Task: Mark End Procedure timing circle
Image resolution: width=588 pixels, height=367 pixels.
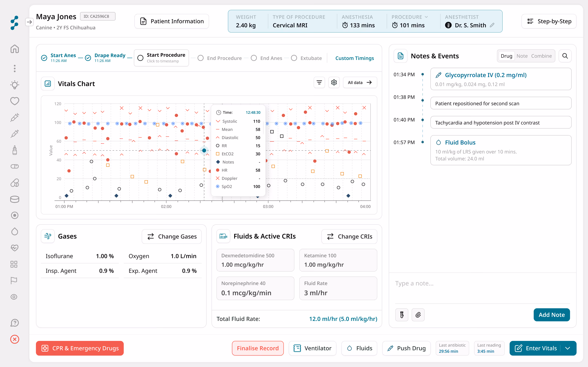Action: (200, 58)
